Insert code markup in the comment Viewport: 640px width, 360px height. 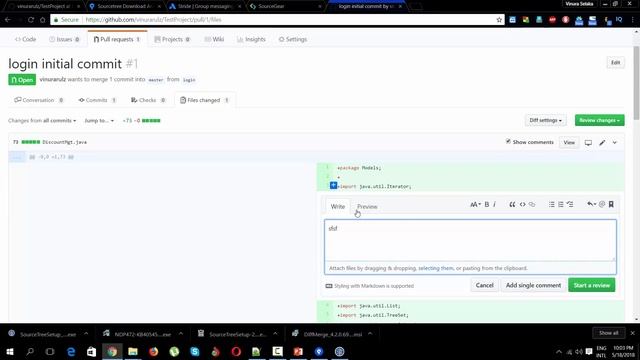(522, 204)
